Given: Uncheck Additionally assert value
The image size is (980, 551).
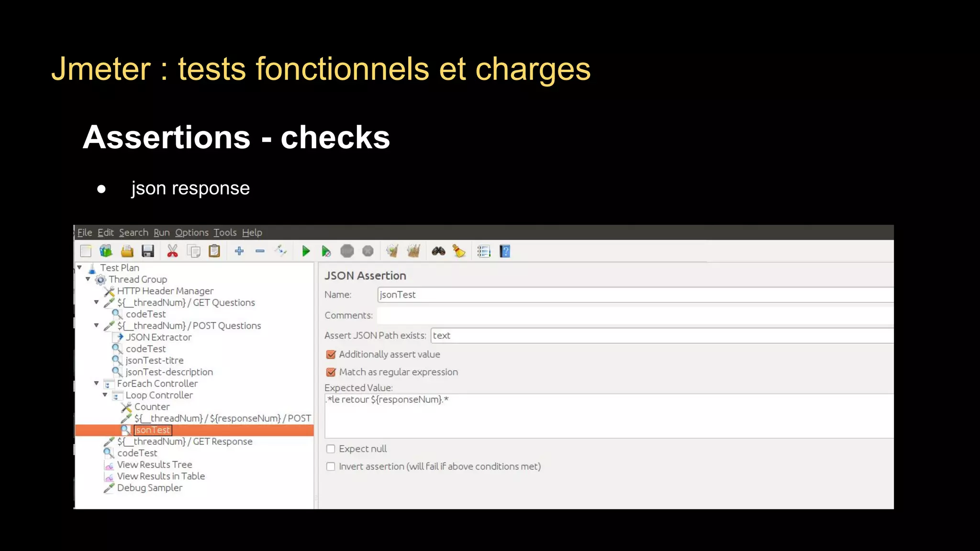Looking at the screenshot, I should [331, 354].
